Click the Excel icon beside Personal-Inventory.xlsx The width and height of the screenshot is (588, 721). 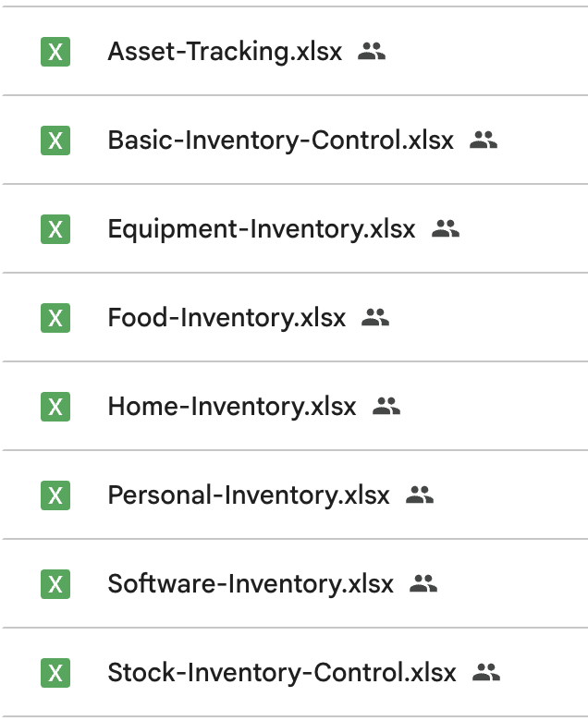[55, 495]
